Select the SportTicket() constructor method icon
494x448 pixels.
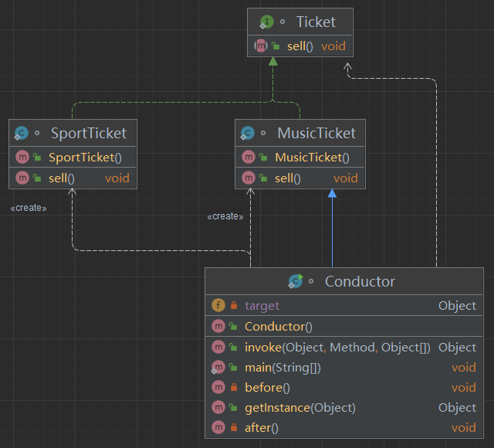coord(22,157)
